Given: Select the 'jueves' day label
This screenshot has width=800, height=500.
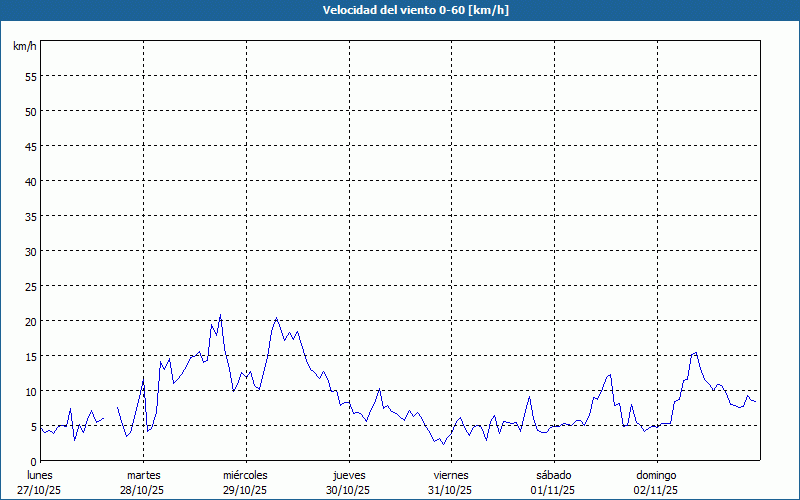Looking at the screenshot, I should tap(349, 475).
